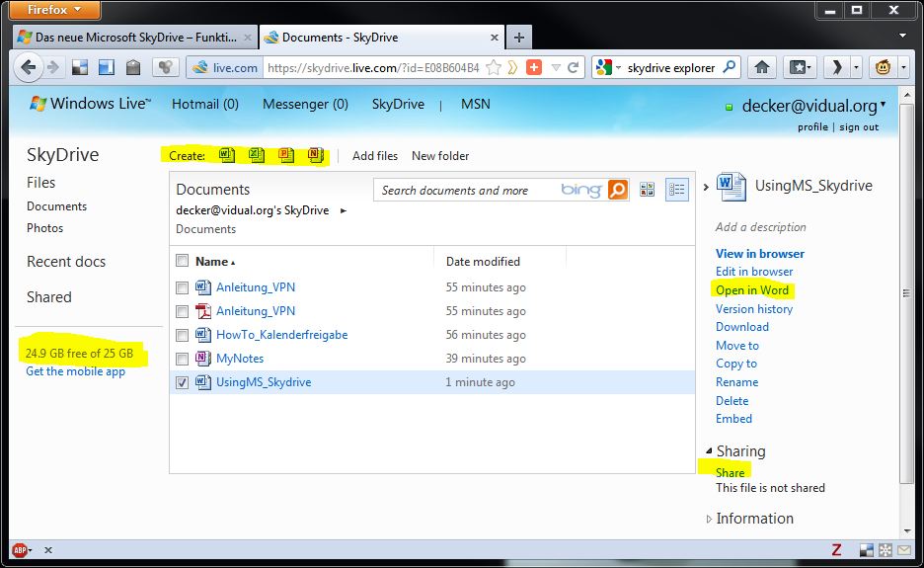The image size is (924, 568).
Task: Open SkyDrive from the header
Action: tap(398, 104)
